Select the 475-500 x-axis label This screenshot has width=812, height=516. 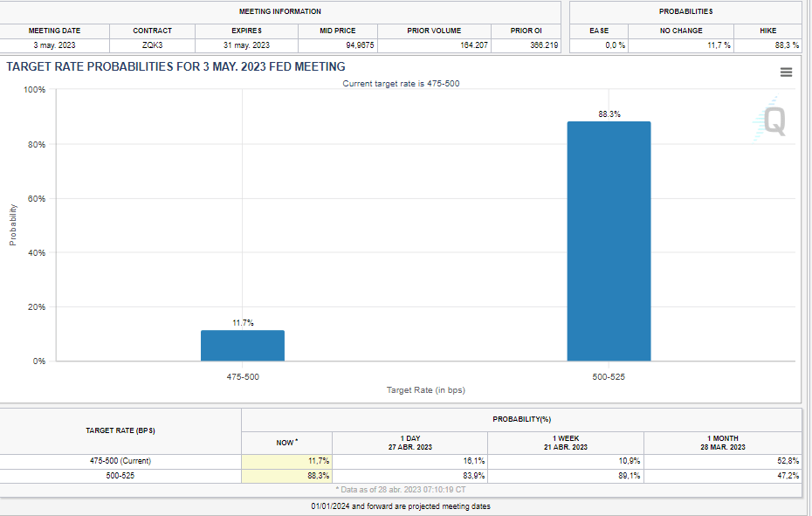point(243,376)
